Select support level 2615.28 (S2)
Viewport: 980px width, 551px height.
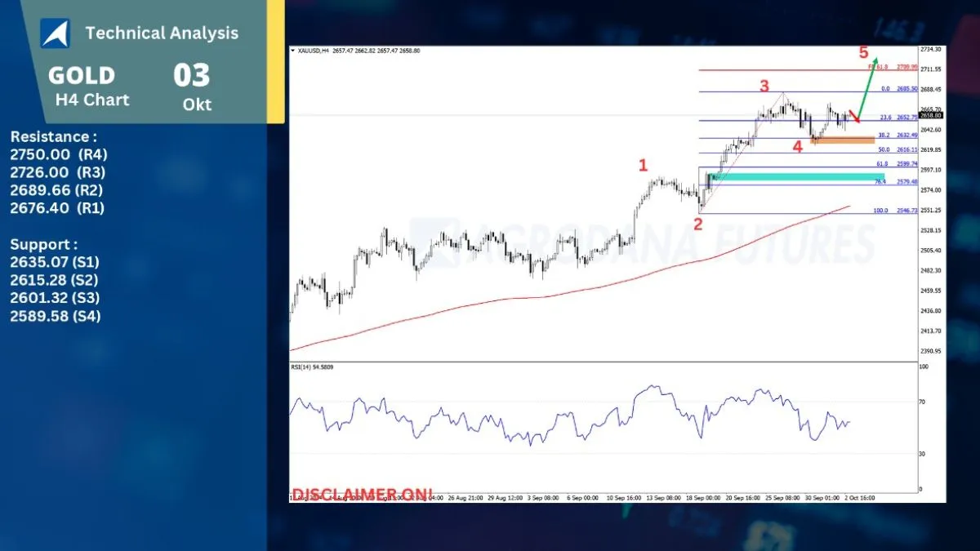point(55,280)
